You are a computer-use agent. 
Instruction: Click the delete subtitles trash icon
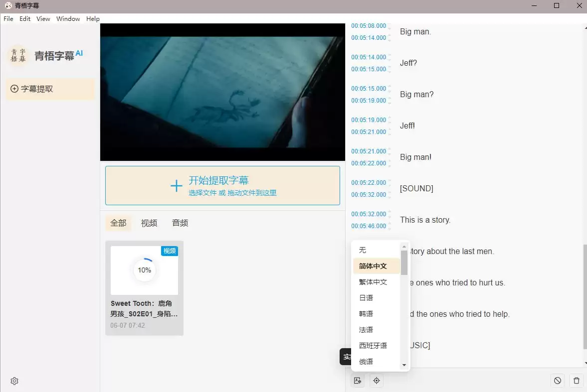pyautogui.click(x=576, y=380)
